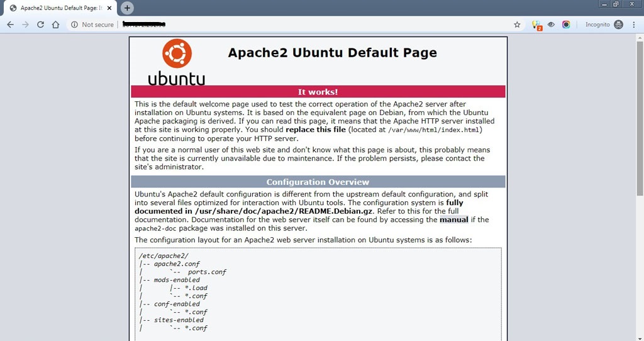Restore down the browser window
This screenshot has height=341, width=644.
(616, 4)
